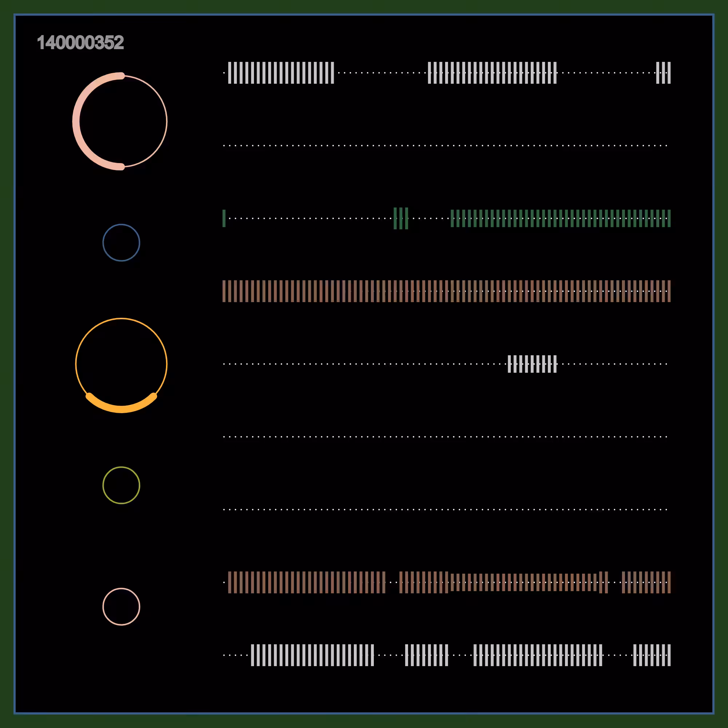The image size is (728, 728).
Task: Select the last white block in the bottom row
Action: tap(652, 655)
